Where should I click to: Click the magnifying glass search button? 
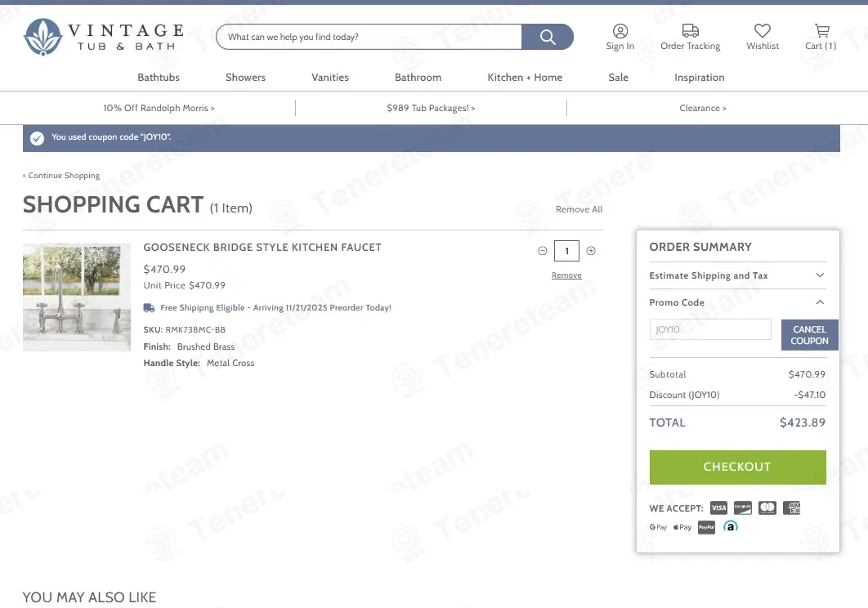547,37
